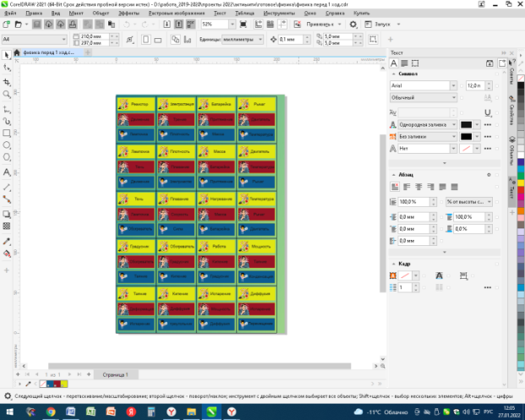The width and height of the screenshot is (525, 420).
Task: Select the Pick tool in toolbox
Action: tap(7, 55)
